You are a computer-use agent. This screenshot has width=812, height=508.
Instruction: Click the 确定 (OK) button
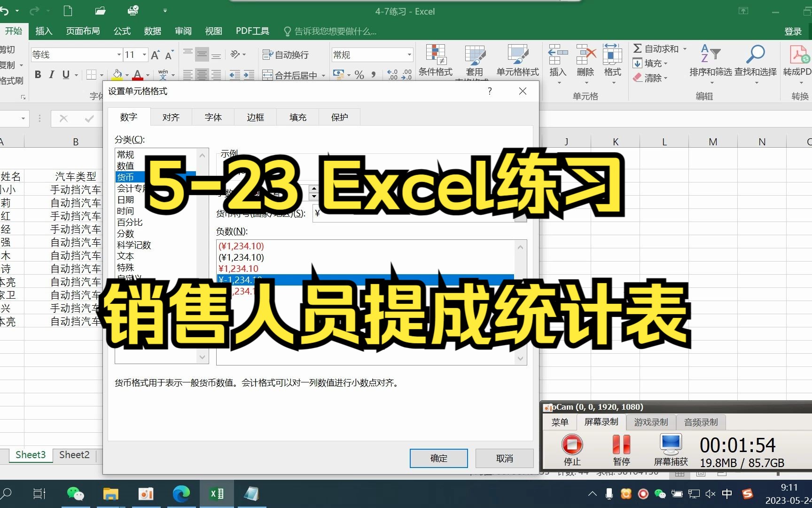tap(439, 458)
